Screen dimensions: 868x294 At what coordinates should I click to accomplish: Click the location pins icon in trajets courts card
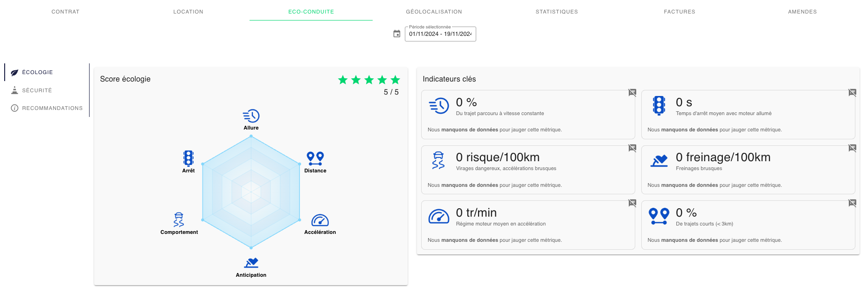[x=659, y=216]
